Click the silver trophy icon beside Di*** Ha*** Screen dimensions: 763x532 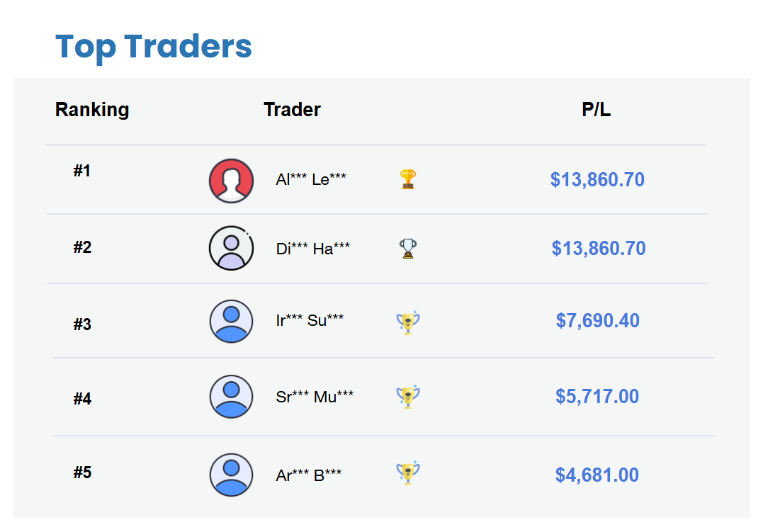point(407,249)
